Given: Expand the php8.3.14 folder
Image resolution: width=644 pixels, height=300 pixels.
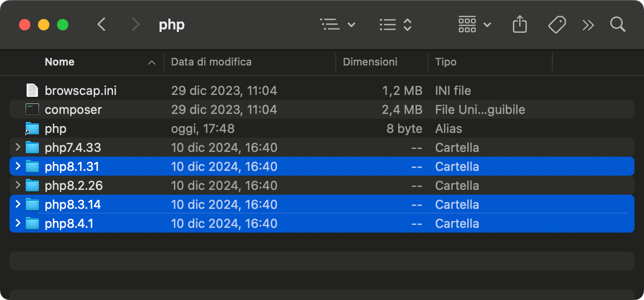Looking at the screenshot, I should 18,204.
